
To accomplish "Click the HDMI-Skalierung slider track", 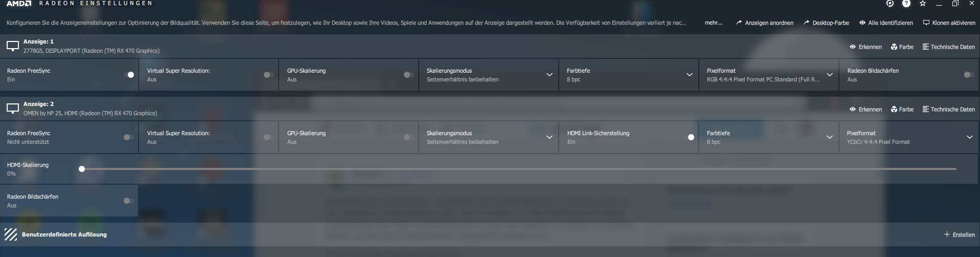I will pyautogui.click(x=519, y=169).
